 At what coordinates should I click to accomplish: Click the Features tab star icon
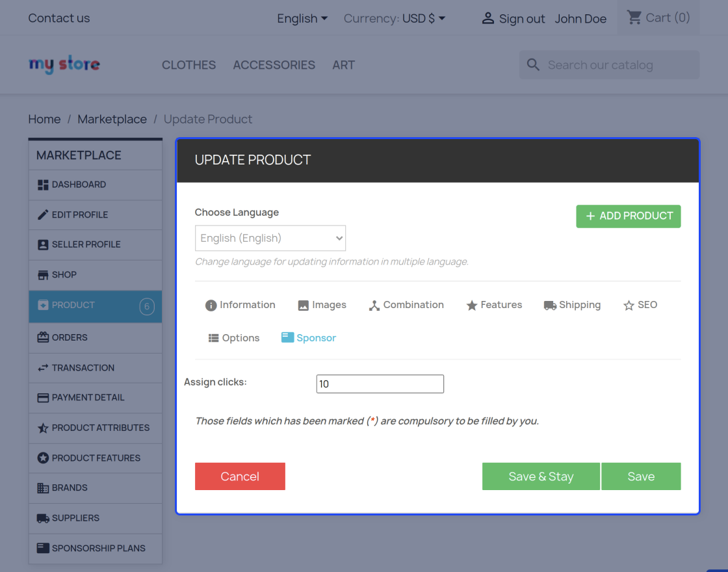472,305
